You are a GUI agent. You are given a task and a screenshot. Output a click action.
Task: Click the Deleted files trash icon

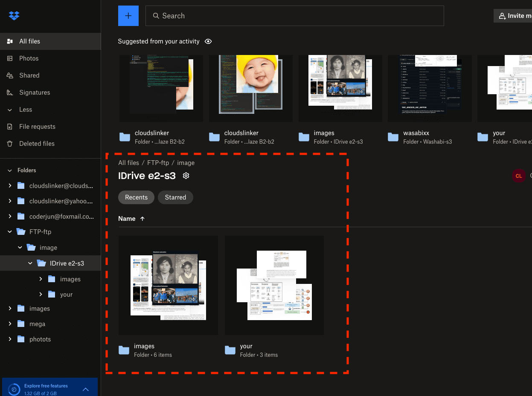[10, 144]
